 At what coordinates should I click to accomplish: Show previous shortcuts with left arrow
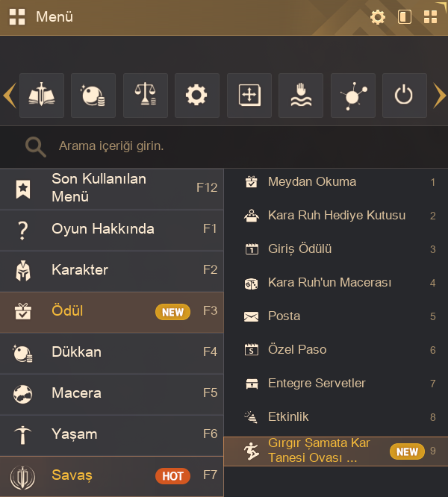tap(10, 96)
